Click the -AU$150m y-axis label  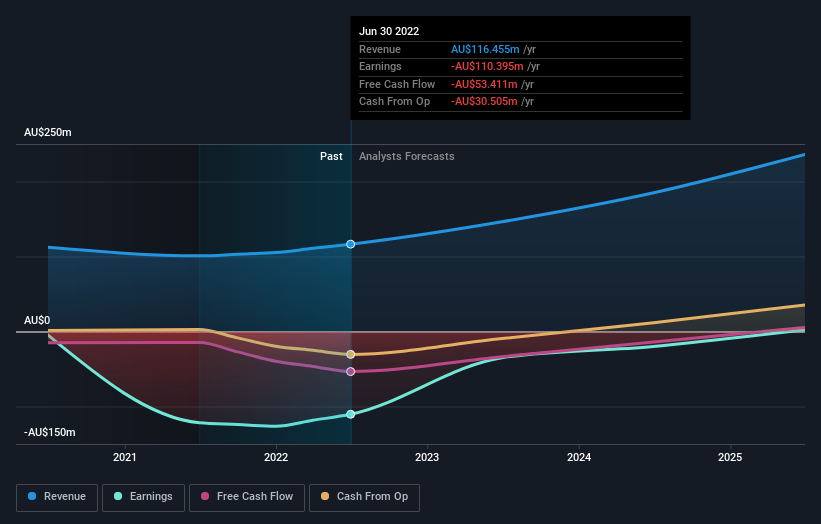(50, 432)
